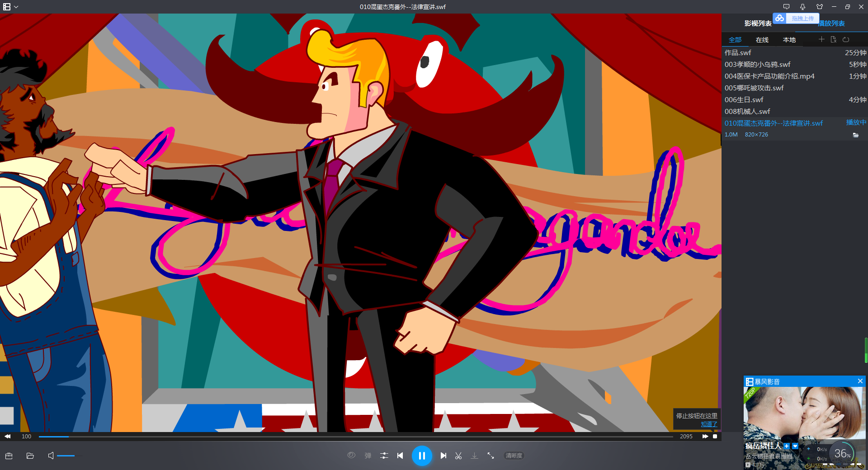Open file location via small folder icon
The width and height of the screenshot is (868, 470).
point(855,135)
